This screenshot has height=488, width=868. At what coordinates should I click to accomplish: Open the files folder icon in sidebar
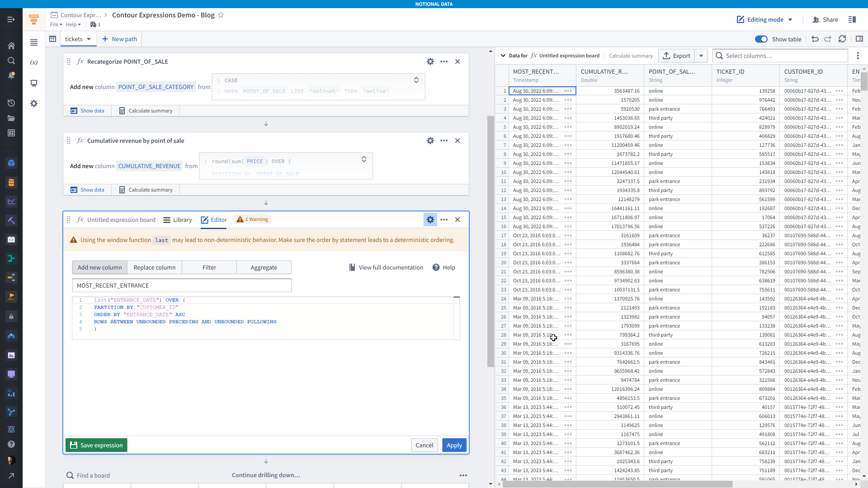click(x=11, y=118)
